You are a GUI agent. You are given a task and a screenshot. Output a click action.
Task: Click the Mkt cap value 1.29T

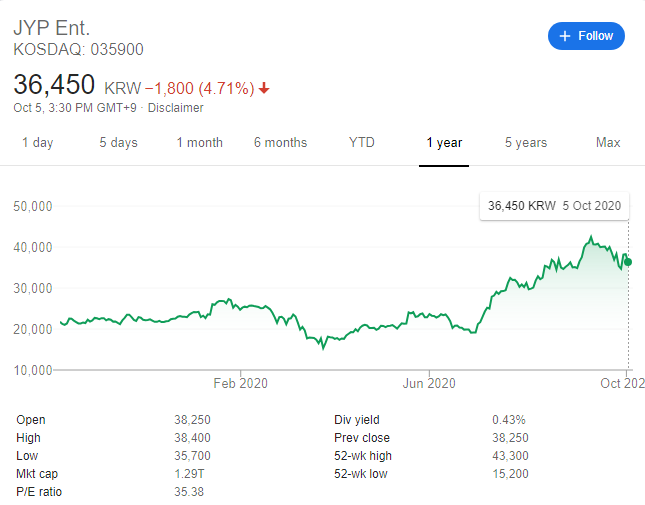tap(189, 474)
